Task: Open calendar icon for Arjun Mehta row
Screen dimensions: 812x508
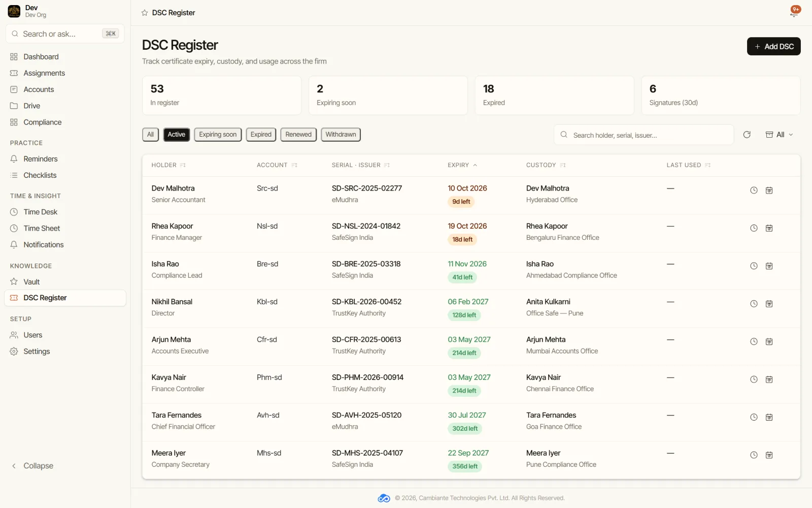Action: point(769,342)
